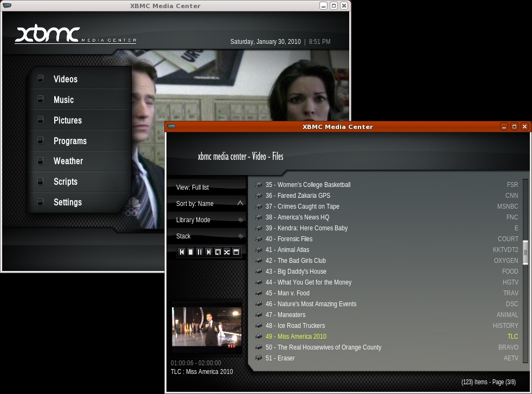The image size is (532, 394).
Task: Click the '8:51 PM' clock in back window
Action: click(x=319, y=42)
